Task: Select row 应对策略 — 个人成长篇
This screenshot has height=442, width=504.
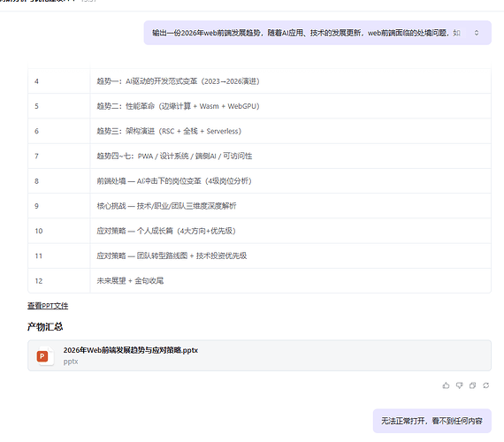Action: click(x=259, y=231)
